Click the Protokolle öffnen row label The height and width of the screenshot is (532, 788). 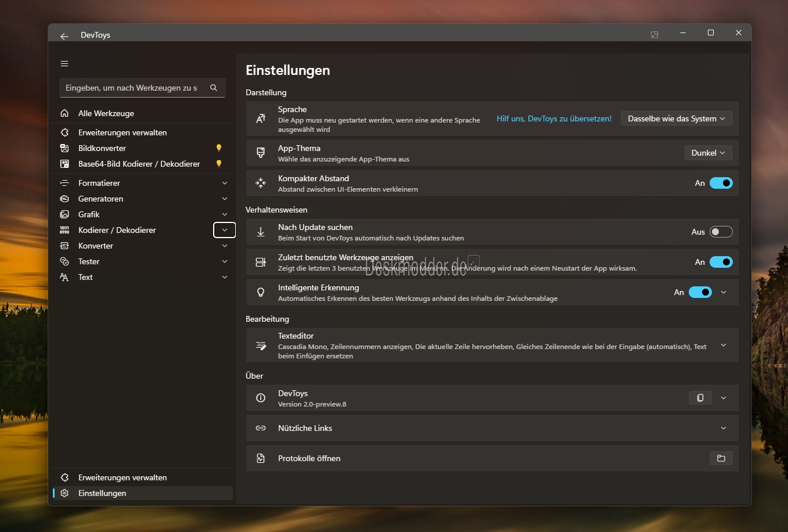pyautogui.click(x=309, y=458)
